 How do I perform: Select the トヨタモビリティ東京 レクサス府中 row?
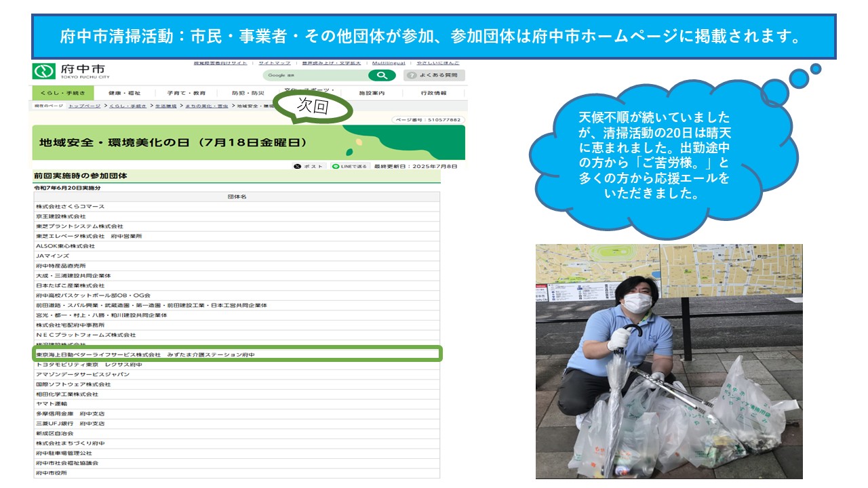click(x=237, y=365)
